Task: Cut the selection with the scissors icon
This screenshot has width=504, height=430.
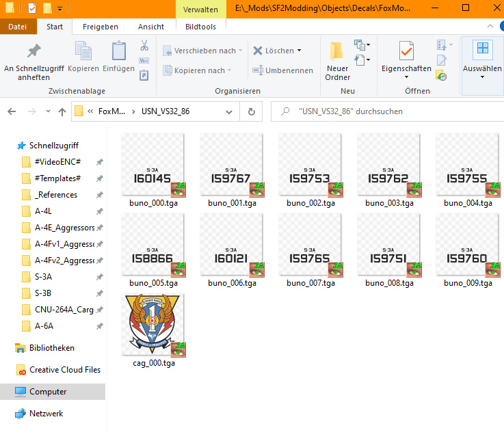Action: [x=144, y=46]
